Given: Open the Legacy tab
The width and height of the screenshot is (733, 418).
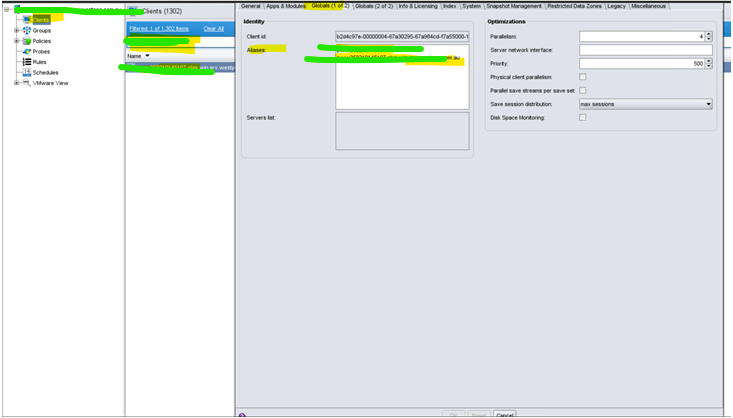Looking at the screenshot, I should click(616, 6).
